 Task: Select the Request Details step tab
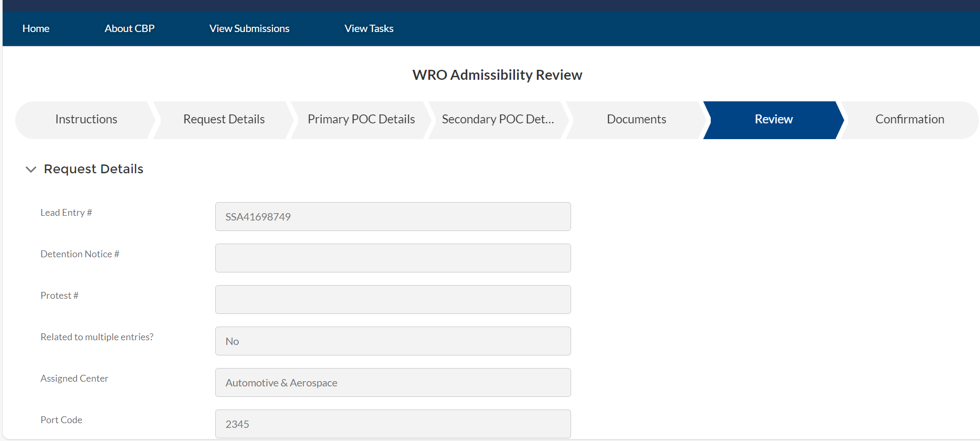pos(224,120)
